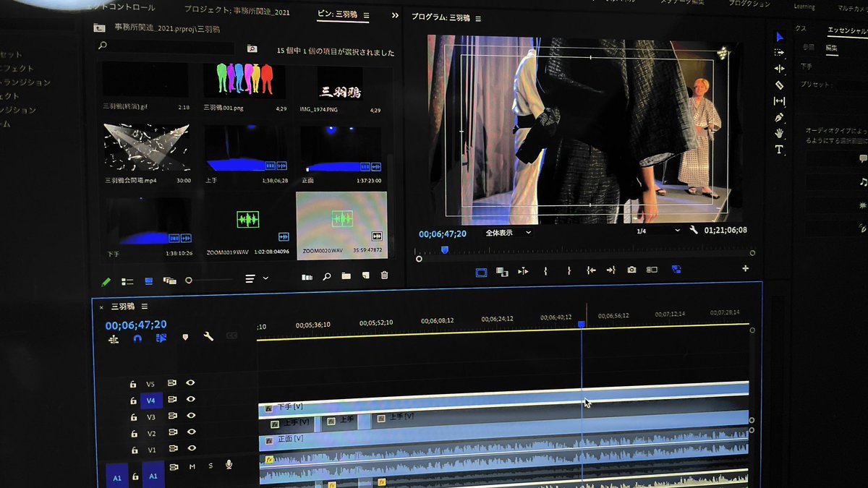The height and width of the screenshot is (488, 868).
Task: Select the Selection arrow tool
Action: pyautogui.click(x=780, y=36)
